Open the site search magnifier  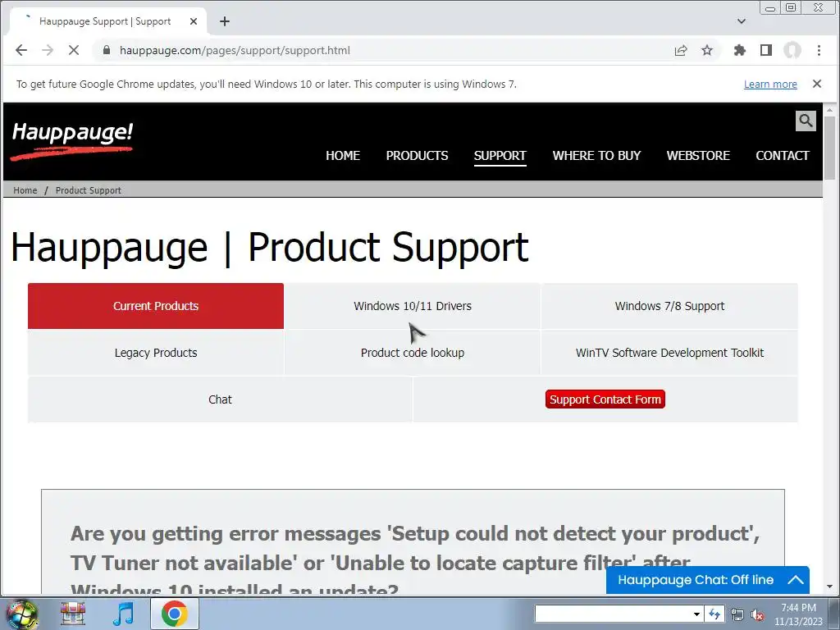pos(806,121)
